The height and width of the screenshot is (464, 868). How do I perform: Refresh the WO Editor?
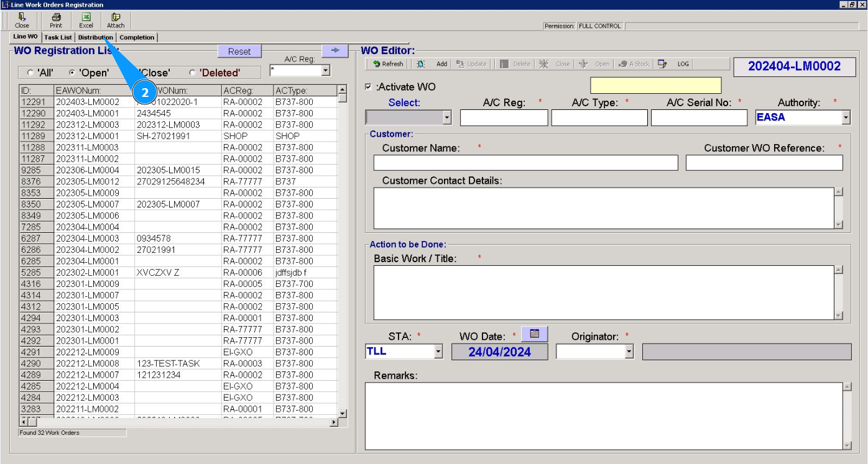(389, 64)
